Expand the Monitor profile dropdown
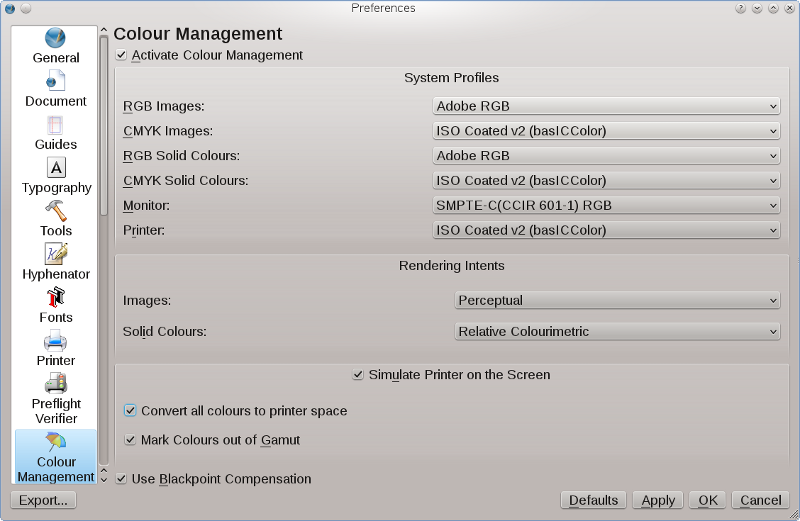This screenshot has width=800, height=521. coord(606,205)
